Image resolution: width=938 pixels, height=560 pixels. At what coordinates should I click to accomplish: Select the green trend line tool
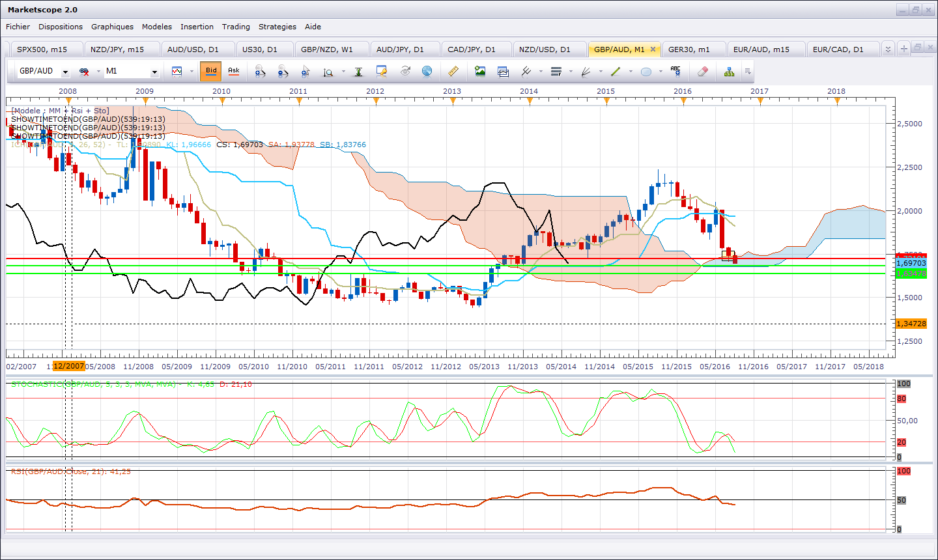tap(616, 71)
